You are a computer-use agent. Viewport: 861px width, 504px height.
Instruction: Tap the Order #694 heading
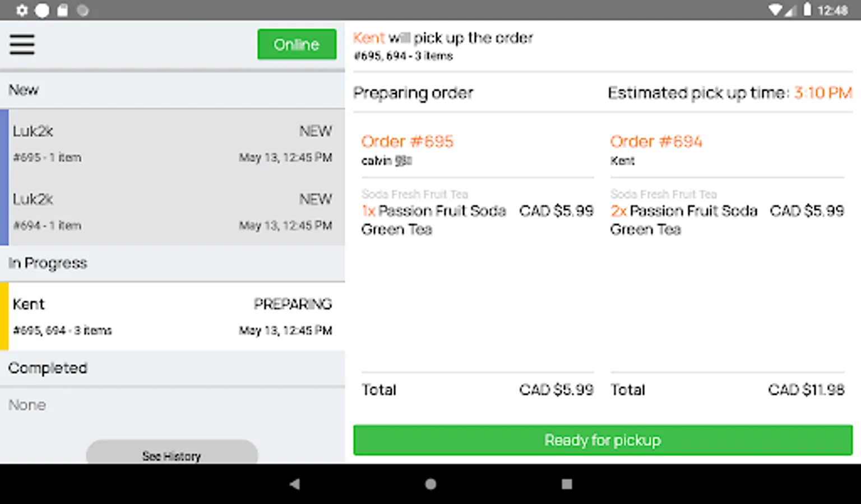tap(656, 141)
